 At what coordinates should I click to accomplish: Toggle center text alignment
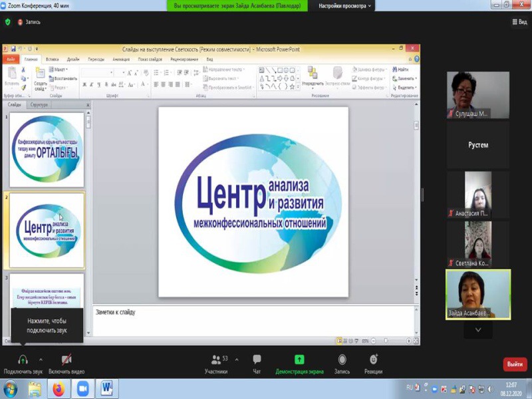point(163,84)
